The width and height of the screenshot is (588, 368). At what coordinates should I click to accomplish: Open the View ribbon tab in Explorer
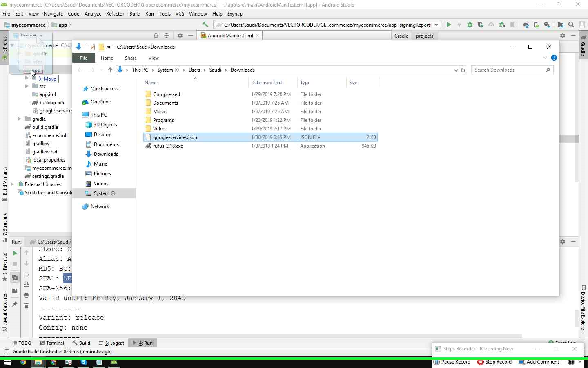click(154, 58)
